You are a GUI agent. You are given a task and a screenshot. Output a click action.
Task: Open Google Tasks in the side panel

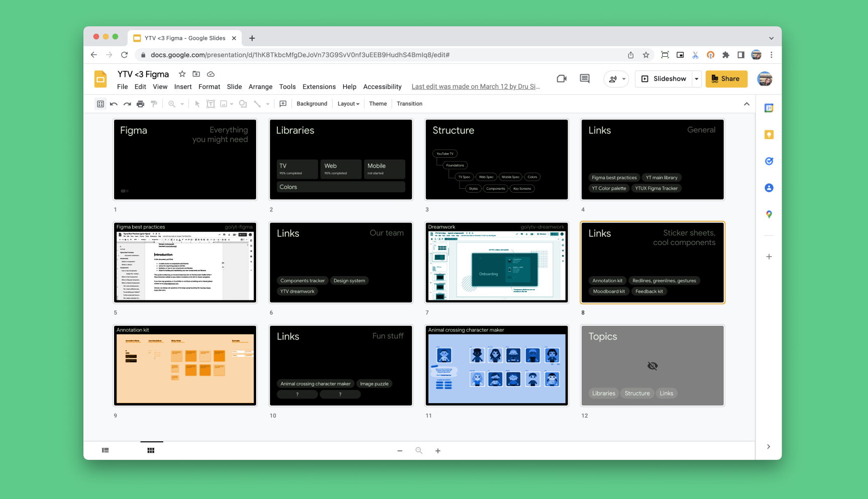[x=769, y=161]
